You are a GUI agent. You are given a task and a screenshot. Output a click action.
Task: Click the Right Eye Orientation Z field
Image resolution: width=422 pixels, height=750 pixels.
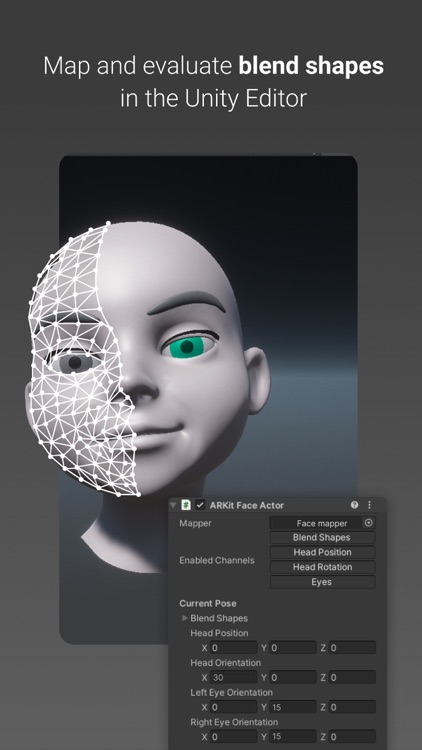click(x=352, y=737)
